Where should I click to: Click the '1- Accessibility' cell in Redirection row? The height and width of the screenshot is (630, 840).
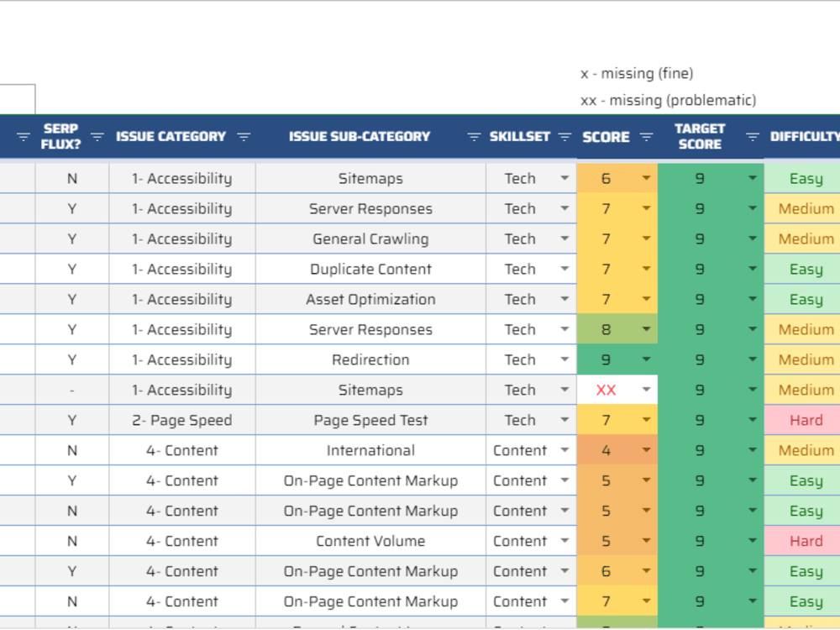(x=182, y=360)
